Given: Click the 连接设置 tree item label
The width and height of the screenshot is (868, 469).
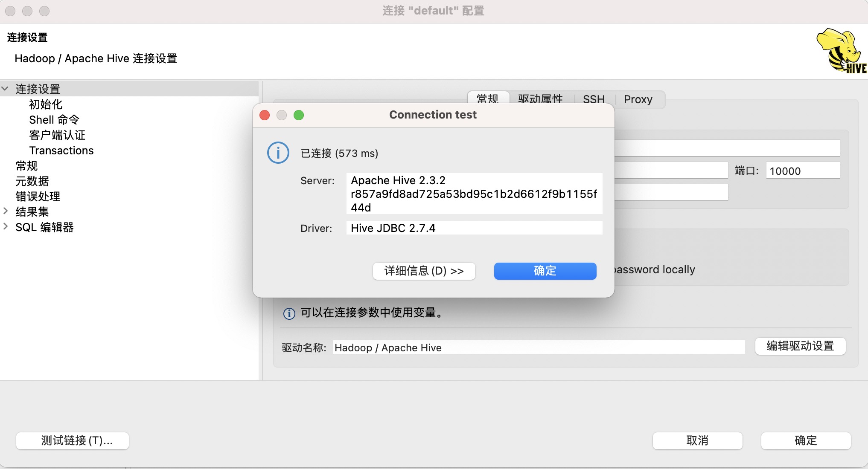Looking at the screenshot, I should (x=38, y=89).
